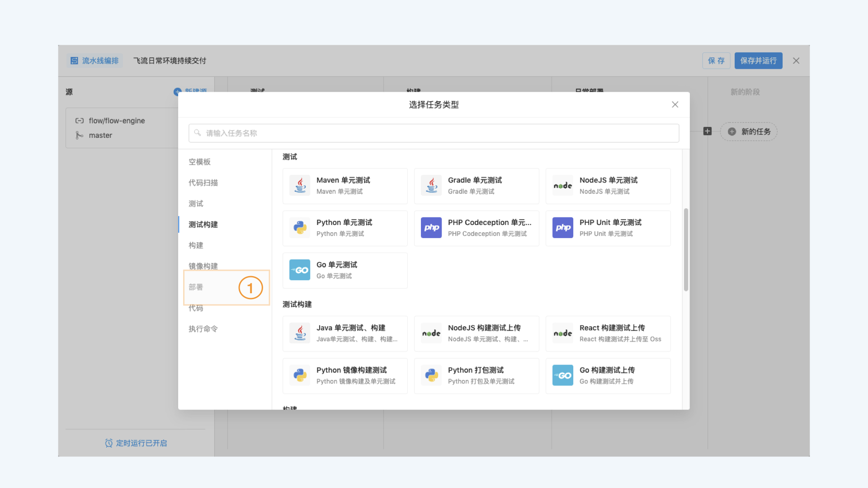
Task: Add 新的任务 in the new stage
Action: [749, 131]
